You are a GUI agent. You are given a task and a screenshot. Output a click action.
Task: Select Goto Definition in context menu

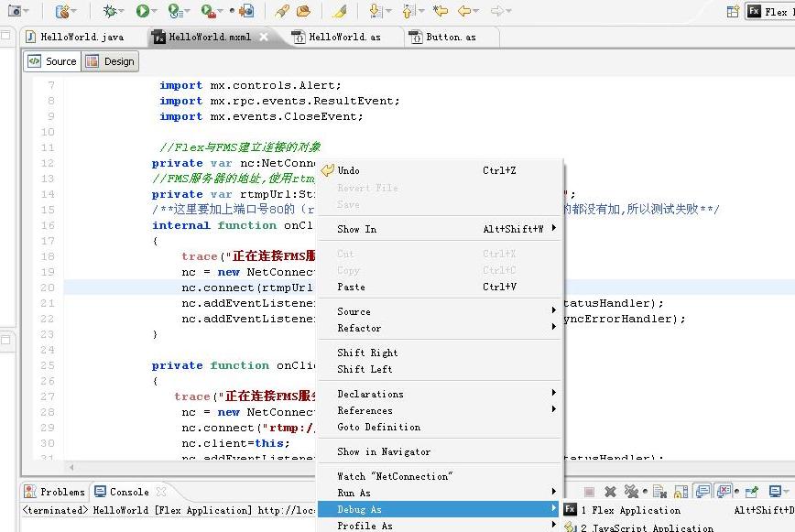click(x=378, y=427)
